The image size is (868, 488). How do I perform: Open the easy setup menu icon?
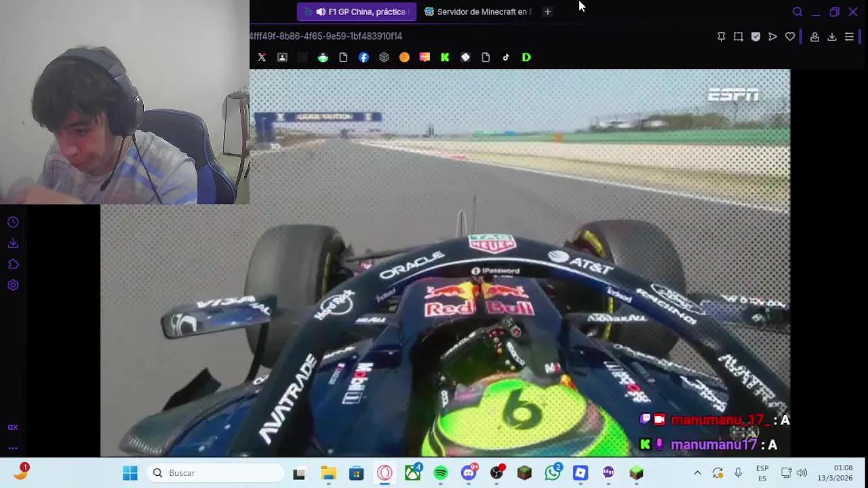pyautogui.click(x=849, y=37)
